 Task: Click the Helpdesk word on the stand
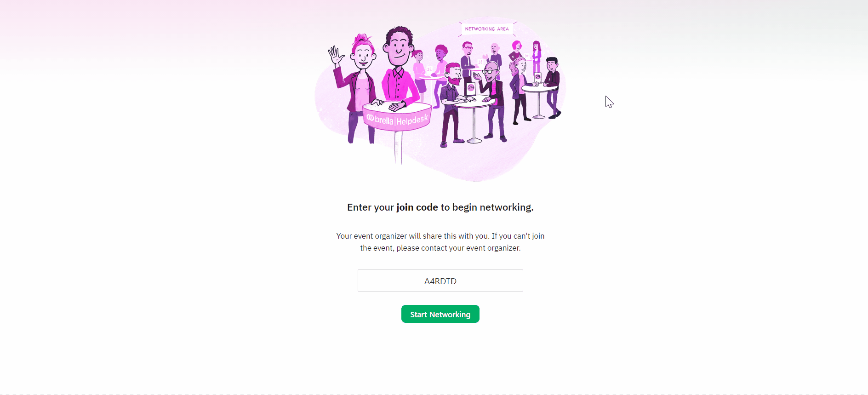[412, 120]
